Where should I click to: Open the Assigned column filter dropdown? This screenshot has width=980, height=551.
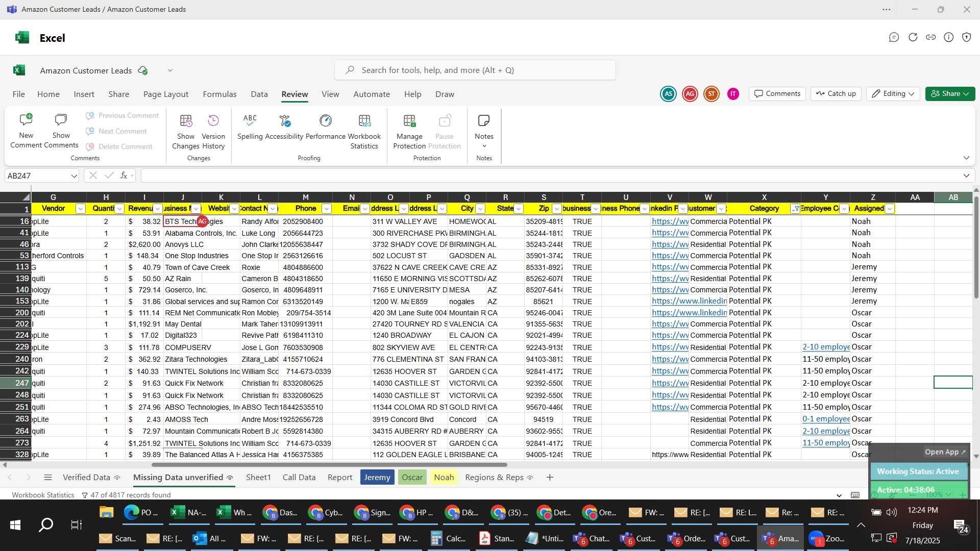[890, 209]
